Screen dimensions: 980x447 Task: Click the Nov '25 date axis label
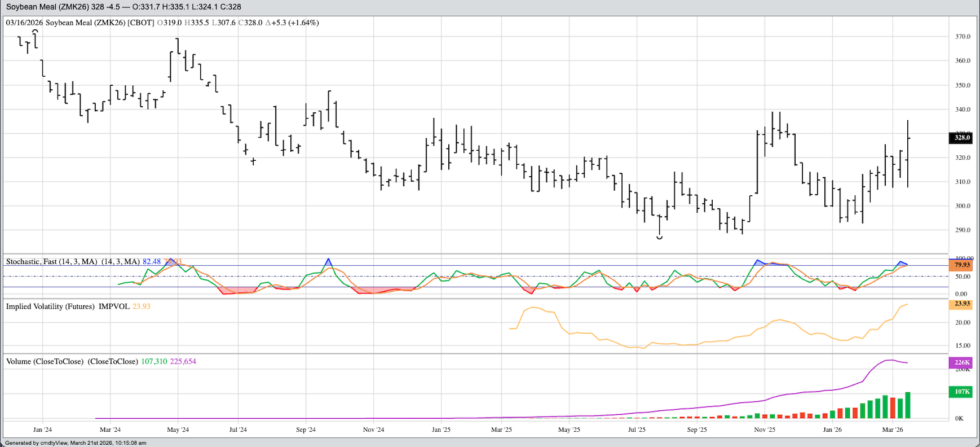click(765, 430)
